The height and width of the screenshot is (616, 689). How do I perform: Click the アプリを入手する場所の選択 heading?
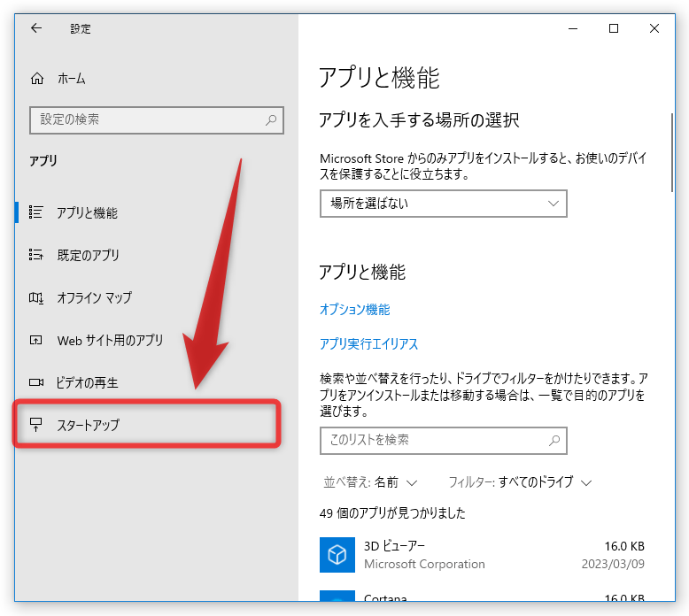coord(419,119)
